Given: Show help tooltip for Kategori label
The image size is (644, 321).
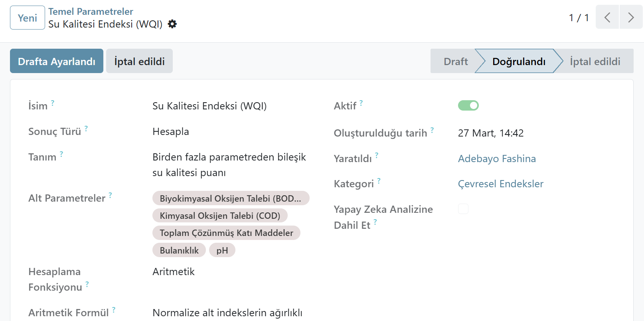Looking at the screenshot, I should point(379,180).
